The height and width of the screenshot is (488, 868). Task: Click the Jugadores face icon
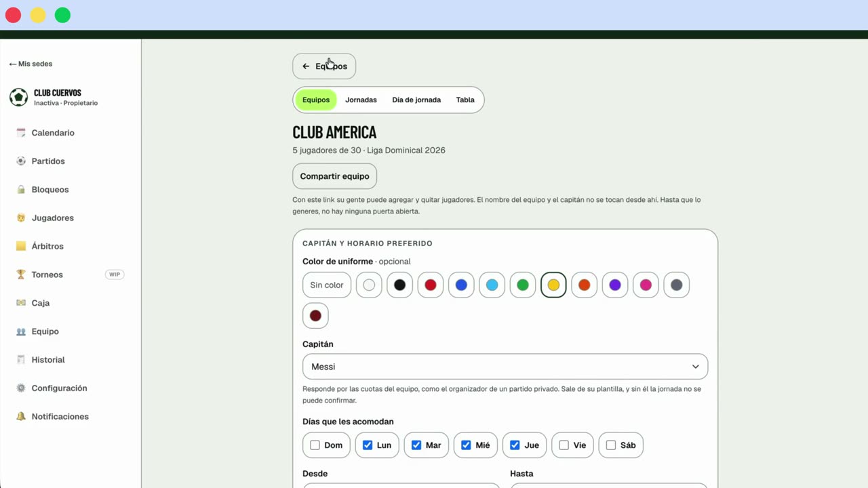pos(21,218)
